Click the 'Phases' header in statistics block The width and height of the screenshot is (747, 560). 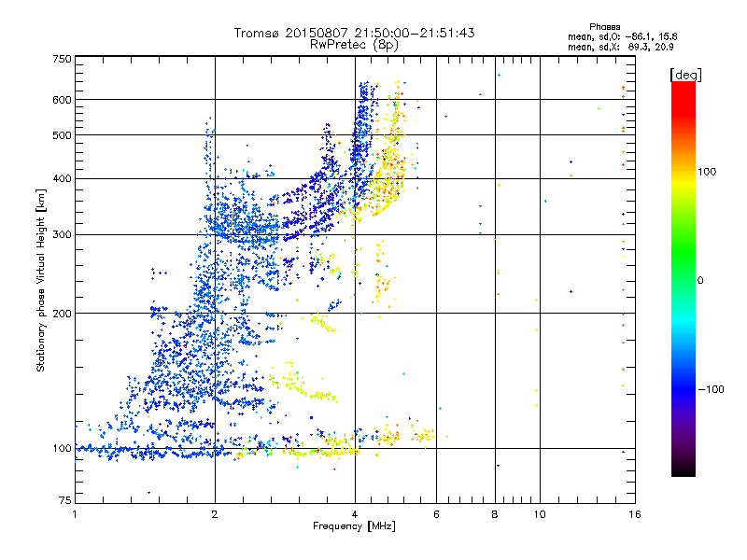604,27
